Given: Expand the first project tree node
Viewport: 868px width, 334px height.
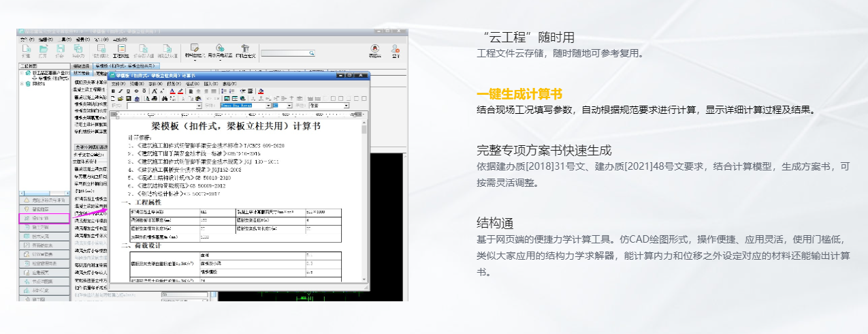Looking at the screenshot, I should tap(22, 73).
